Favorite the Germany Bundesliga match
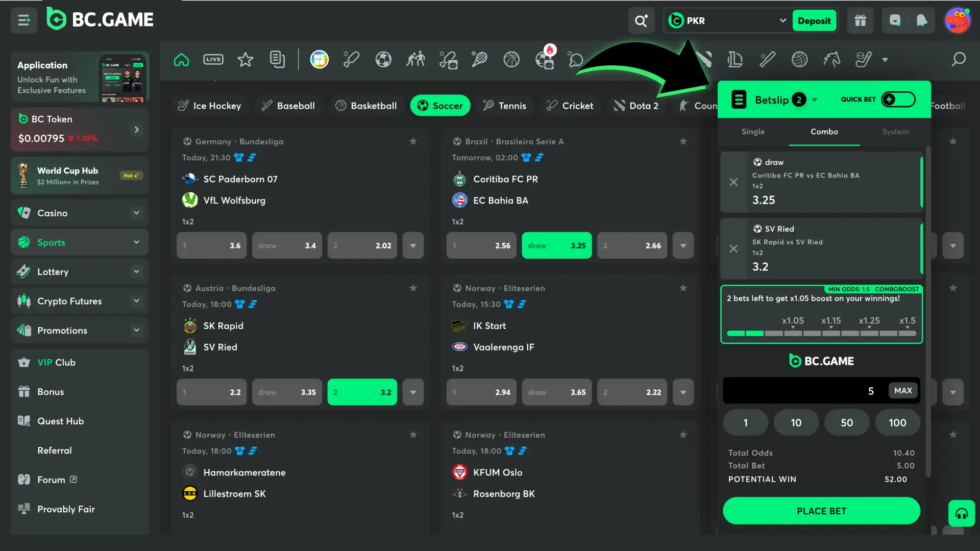 [413, 141]
